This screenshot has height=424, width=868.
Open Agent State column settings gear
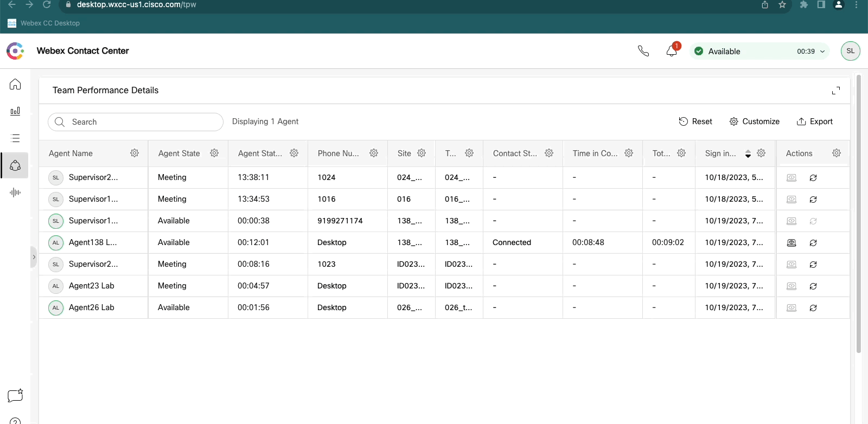pos(214,153)
